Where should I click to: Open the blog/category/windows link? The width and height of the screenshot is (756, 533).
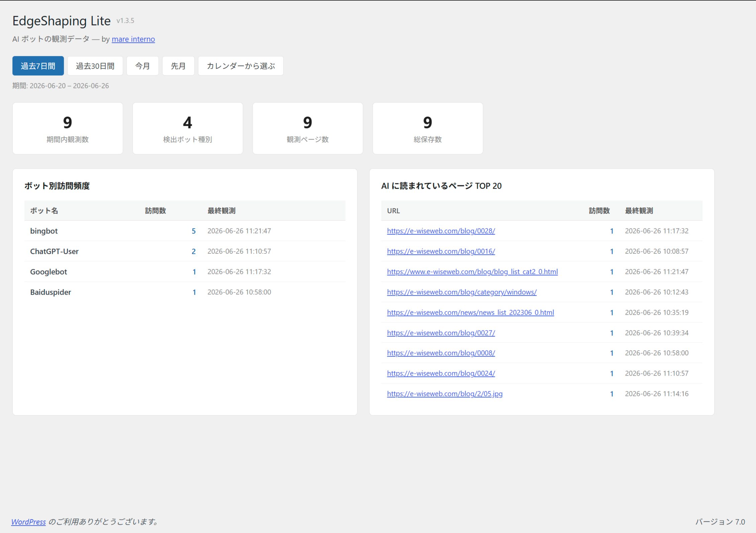[x=462, y=292]
